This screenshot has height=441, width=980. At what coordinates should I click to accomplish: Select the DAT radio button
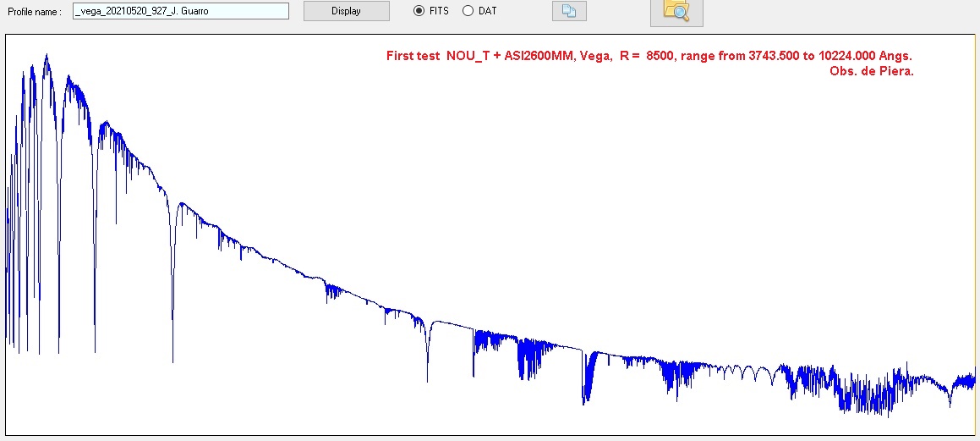click(468, 11)
